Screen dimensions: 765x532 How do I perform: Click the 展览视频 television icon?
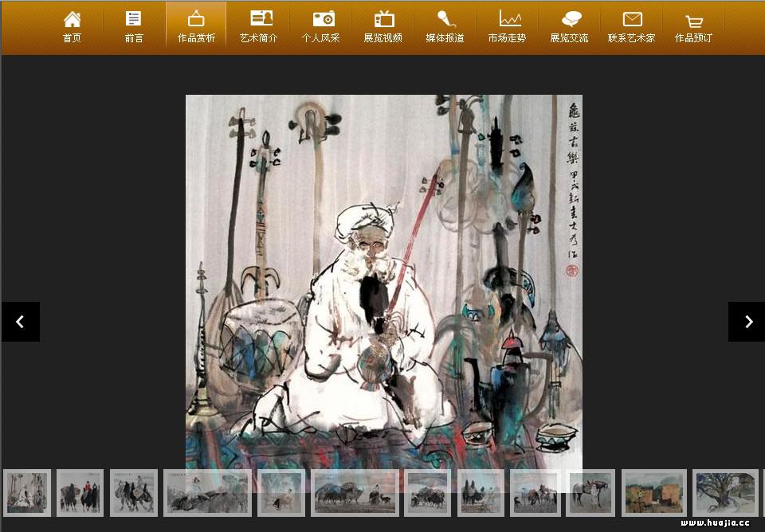384,19
